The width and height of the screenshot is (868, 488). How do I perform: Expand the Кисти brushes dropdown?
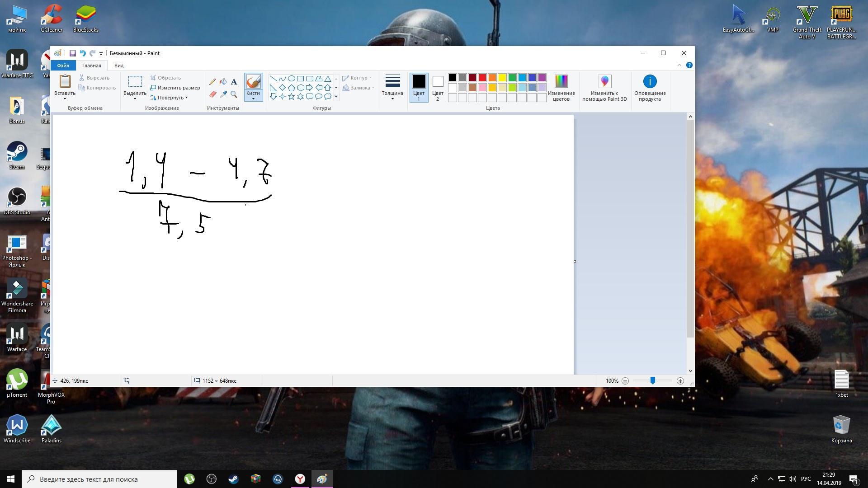click(253, 98)
